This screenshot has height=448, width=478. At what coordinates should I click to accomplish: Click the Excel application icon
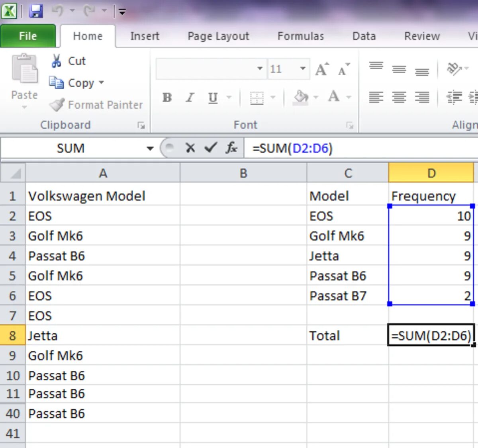point(9,11)
